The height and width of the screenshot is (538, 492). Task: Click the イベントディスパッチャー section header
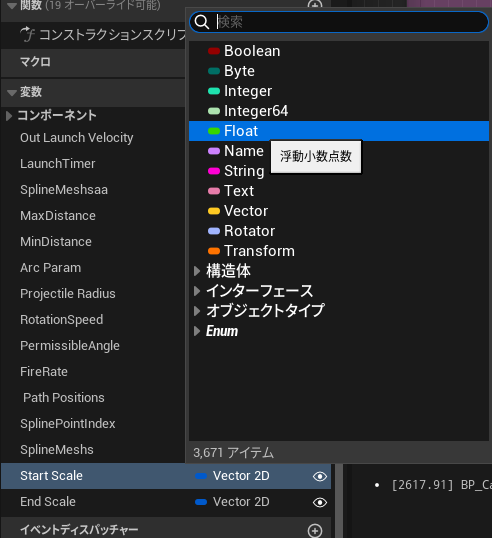click(166, 528)
